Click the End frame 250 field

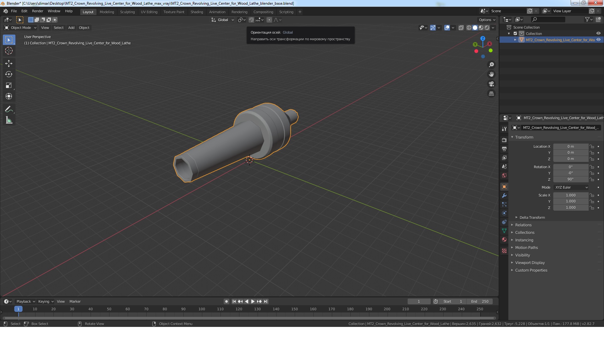tap(479, 301)
